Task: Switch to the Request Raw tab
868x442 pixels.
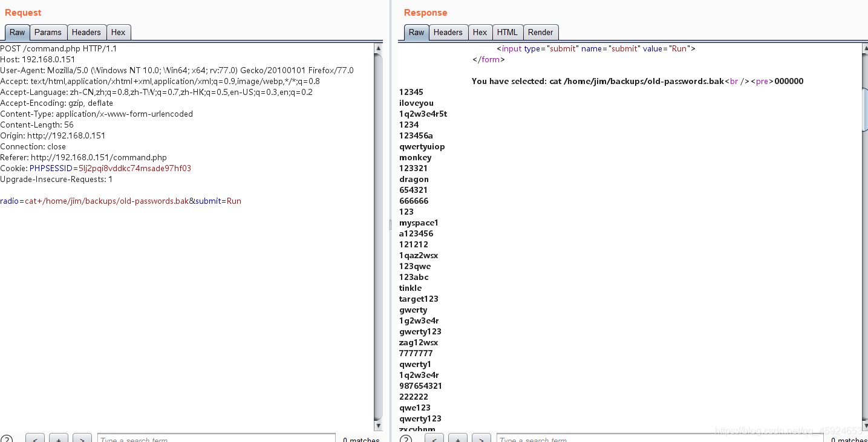Action: pyautogui.click(x=17, y=33)
